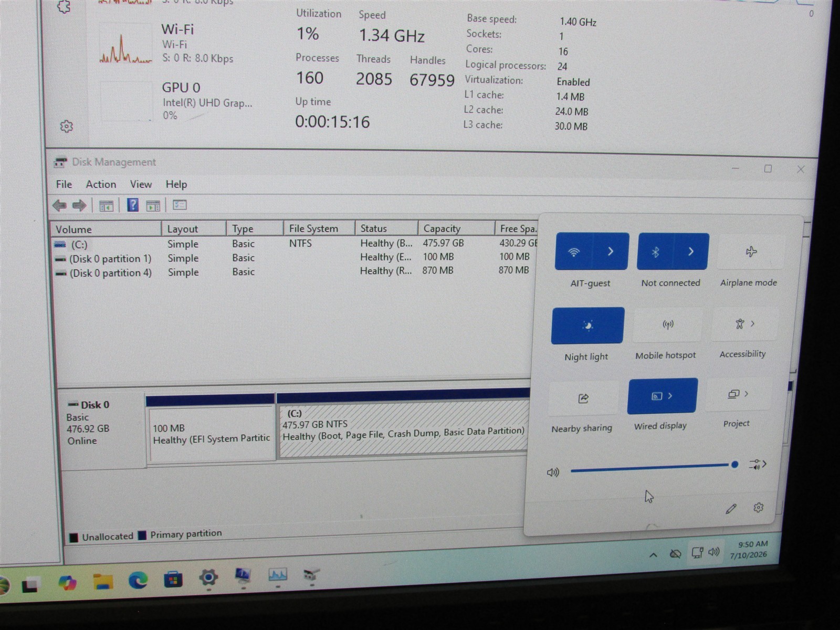
Task: Turn off Night light
Action: point(587,325)
